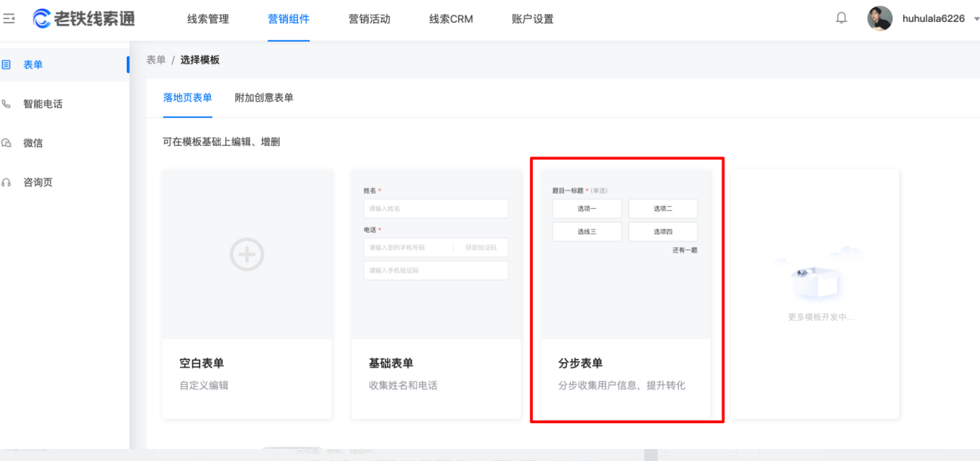
Task: Open the 表单 breadcrumb link
Action: pos(155,60)
